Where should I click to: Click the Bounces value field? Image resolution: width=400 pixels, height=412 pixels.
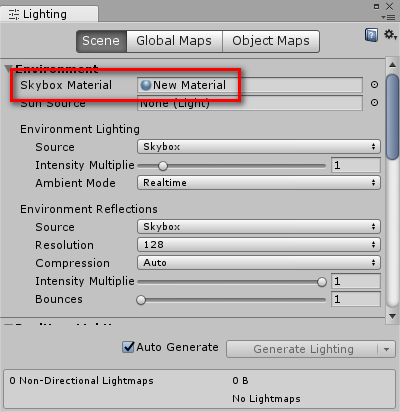(356, 299)
